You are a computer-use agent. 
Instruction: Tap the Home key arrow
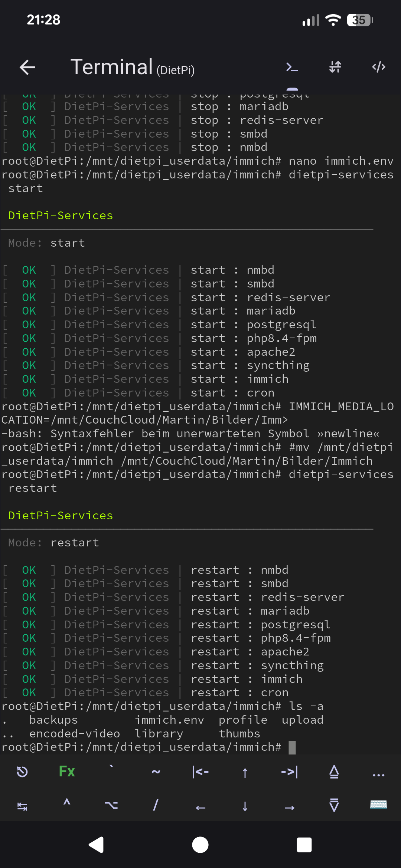click(x=200, y=772)
